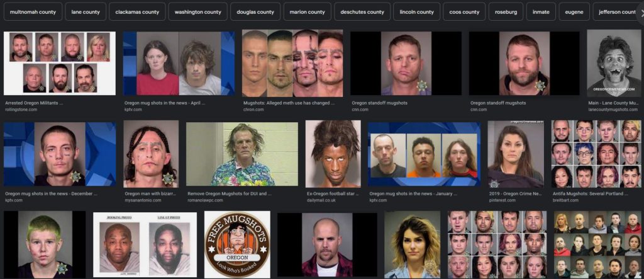Viewport: 644px width, 279px height.
Task: Select the 'lane county' filter chip
Action: 86,12
